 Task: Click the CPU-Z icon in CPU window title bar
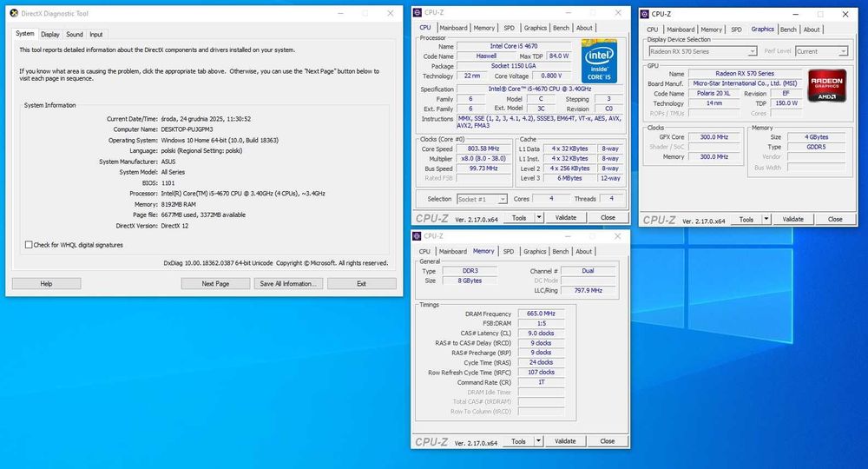pyautogui.click(x=418, y=12)
